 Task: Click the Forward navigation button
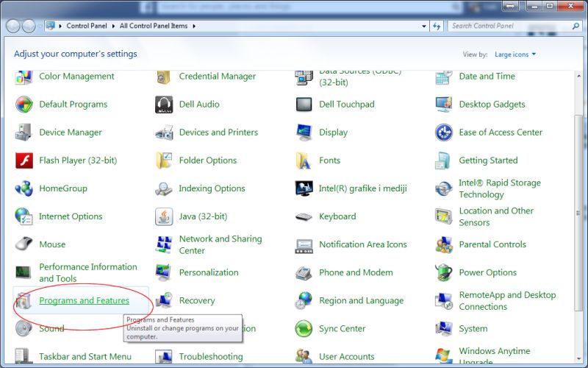[x=29, y=26]
